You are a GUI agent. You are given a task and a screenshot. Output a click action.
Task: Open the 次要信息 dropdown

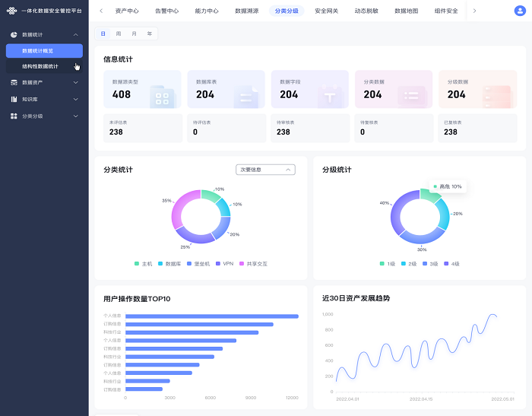(x=265, y=170)
